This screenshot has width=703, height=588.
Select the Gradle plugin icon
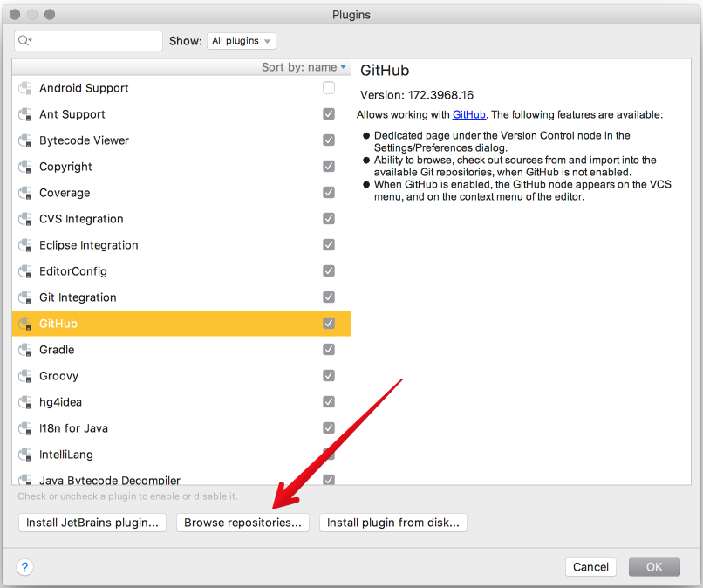[25, 350]
